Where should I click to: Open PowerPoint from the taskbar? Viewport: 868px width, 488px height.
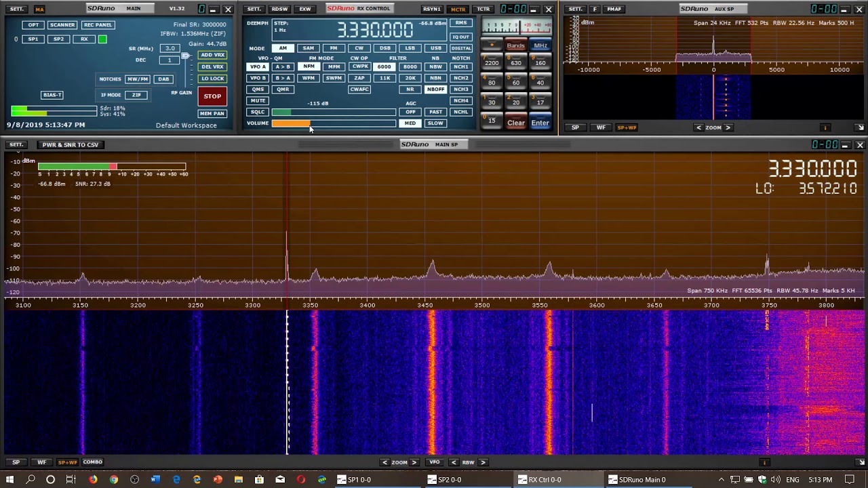pyautogui.click(x=218, y=479)
